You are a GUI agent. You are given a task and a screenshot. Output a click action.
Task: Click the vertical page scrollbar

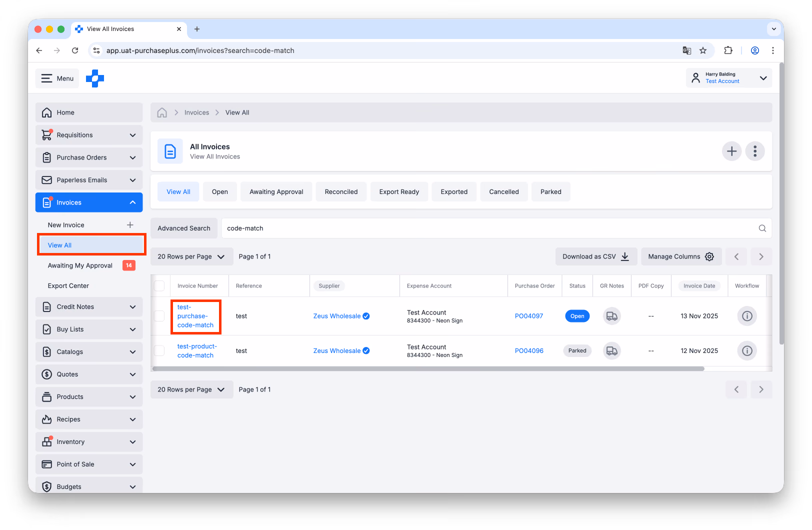(x=781, y=204)
